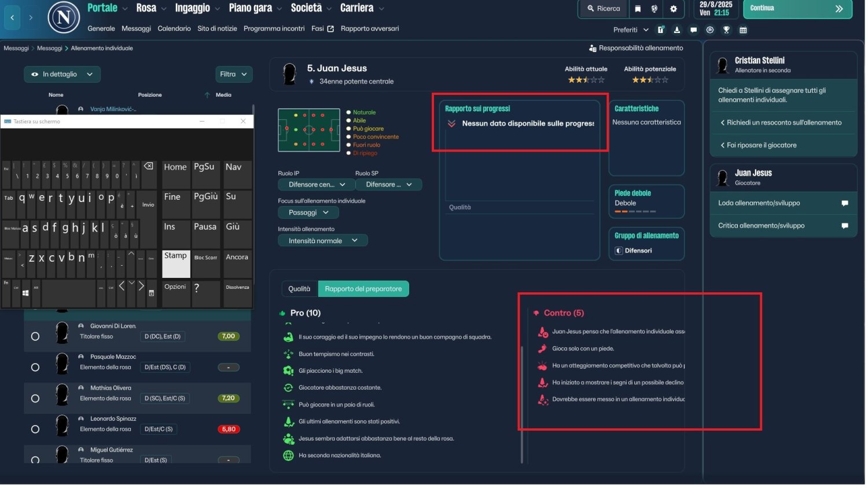Click the context menu key on on-screen keyboard
868x488 pixels.
tap(152, 294)
